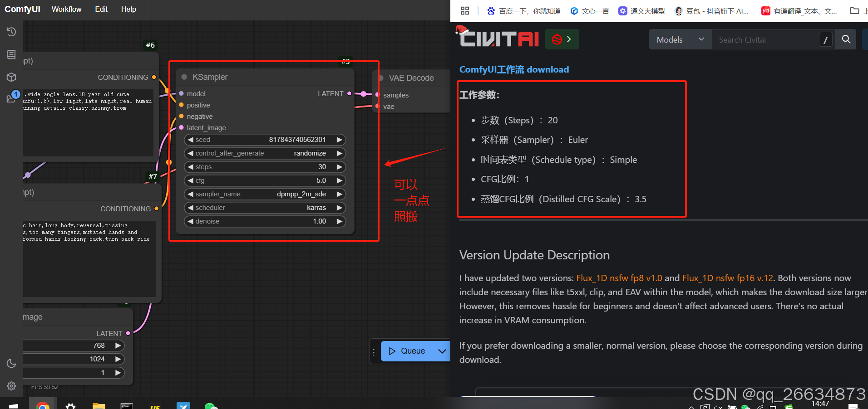This screenshot has width=868, height=409.
Task: Open ComfyUI settings gear icon
Action: click(11, 386)
